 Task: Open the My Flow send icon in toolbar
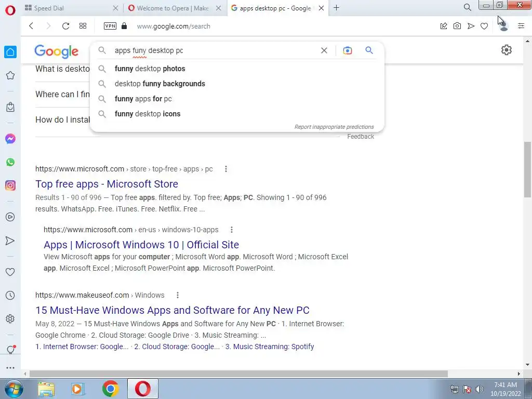click(x=471, y=26)
